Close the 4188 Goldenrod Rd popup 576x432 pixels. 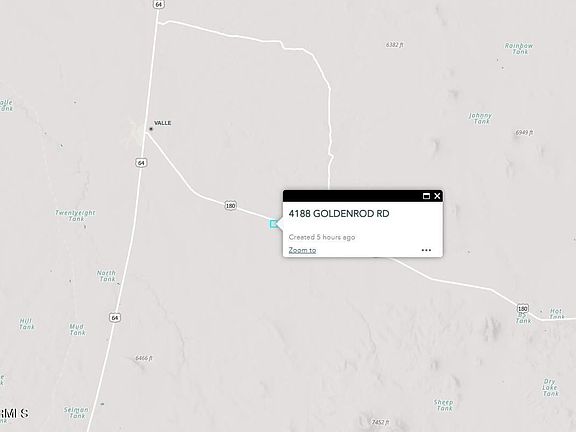pos(437,196)
